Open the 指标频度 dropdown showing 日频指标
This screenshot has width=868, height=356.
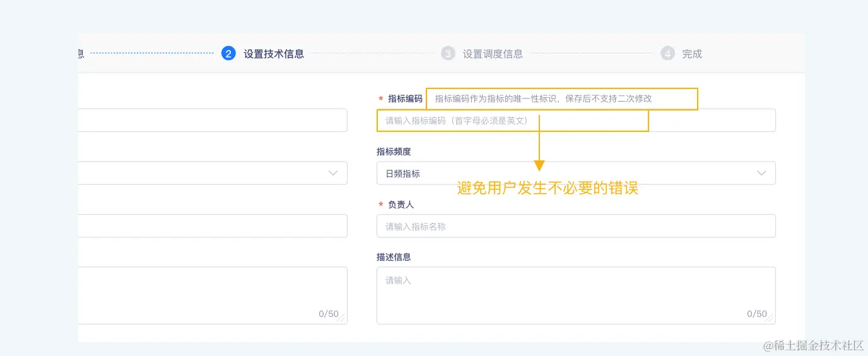click(x=576, y=173)
